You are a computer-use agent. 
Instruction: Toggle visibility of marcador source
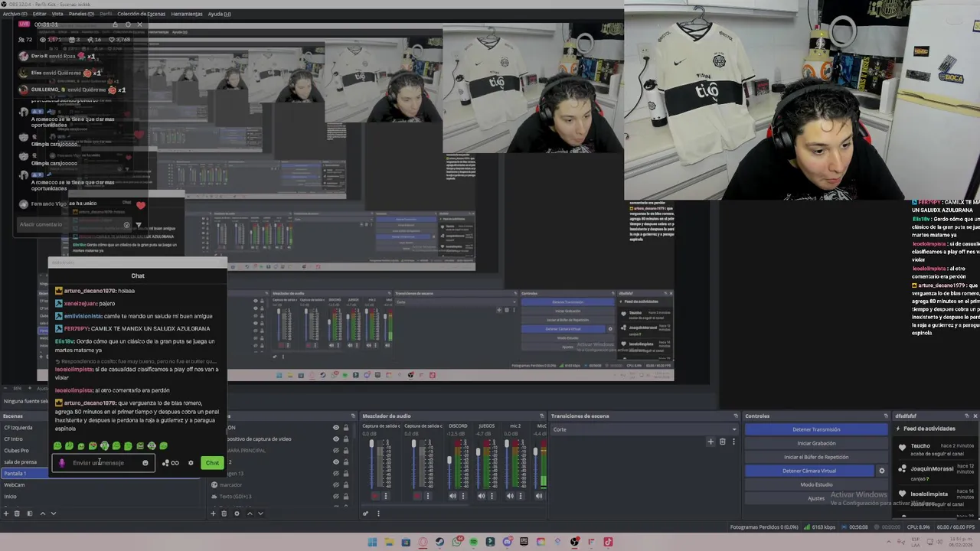[x=335, y=485]
